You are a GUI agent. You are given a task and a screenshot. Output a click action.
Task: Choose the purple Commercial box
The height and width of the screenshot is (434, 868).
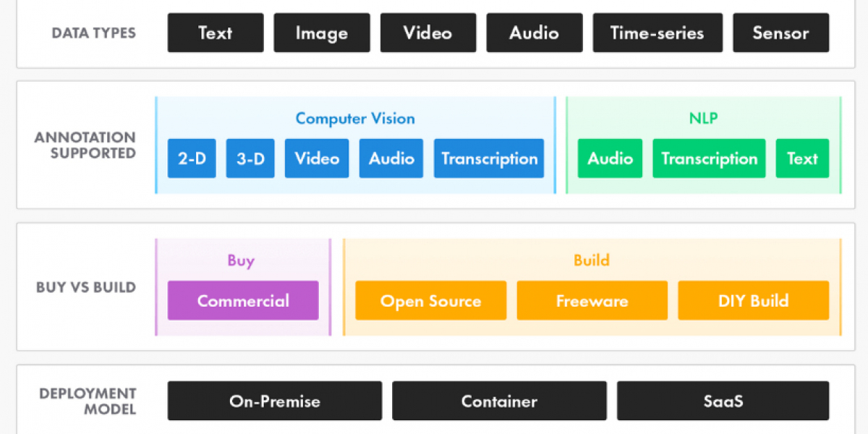pyautogui.click(x=243, y=300)
